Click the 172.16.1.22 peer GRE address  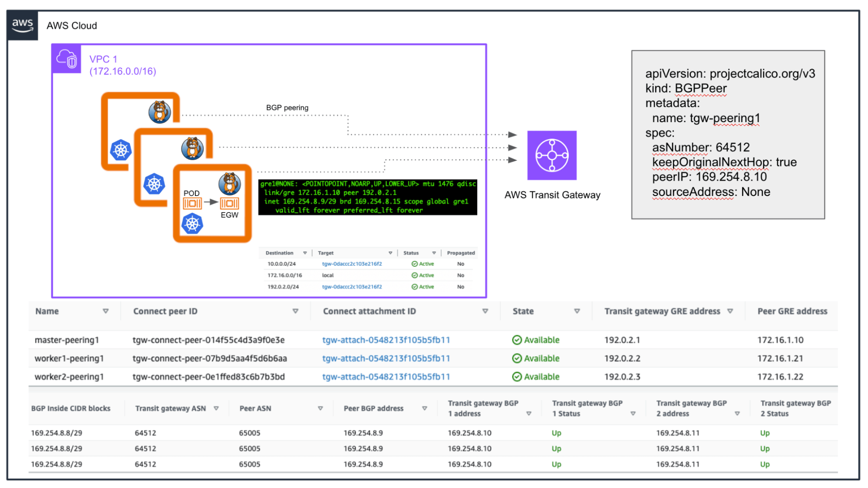pos(780,377)
